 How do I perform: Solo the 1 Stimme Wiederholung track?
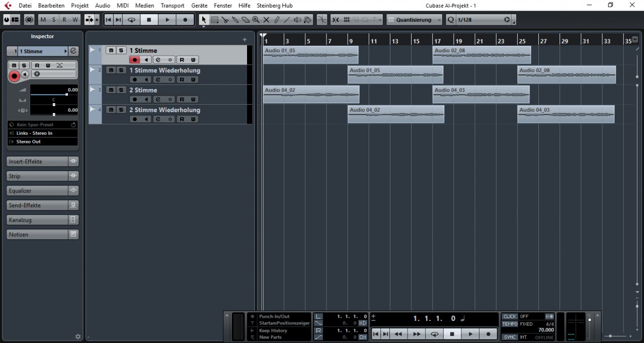pos(121,70)
